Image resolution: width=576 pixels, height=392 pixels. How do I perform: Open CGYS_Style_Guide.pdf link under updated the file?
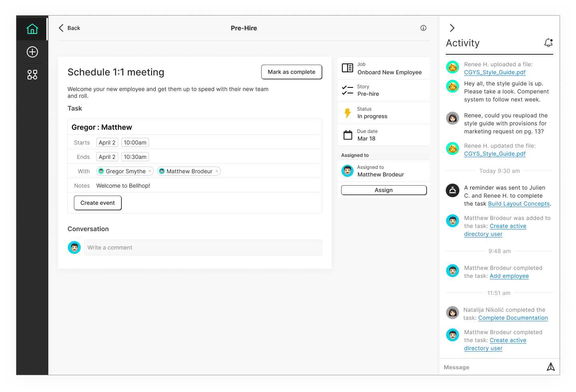[x=495, y=154]
